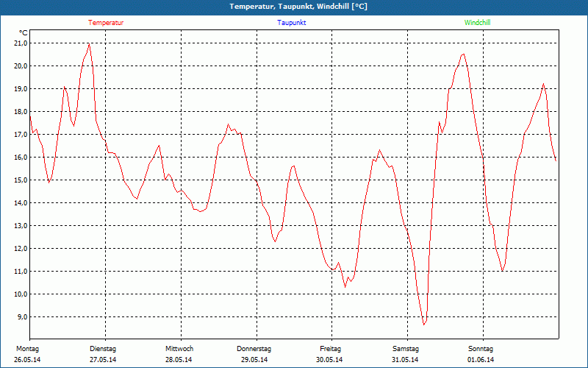Click the Sonntag day label
The image size is (588, 368).
[x=481, y=349]
